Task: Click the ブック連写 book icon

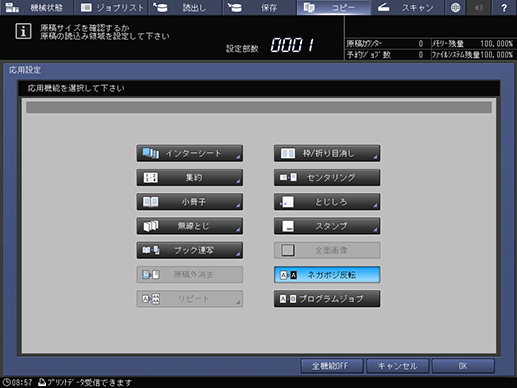Action: pyautogui.click(x=151, y=250)
